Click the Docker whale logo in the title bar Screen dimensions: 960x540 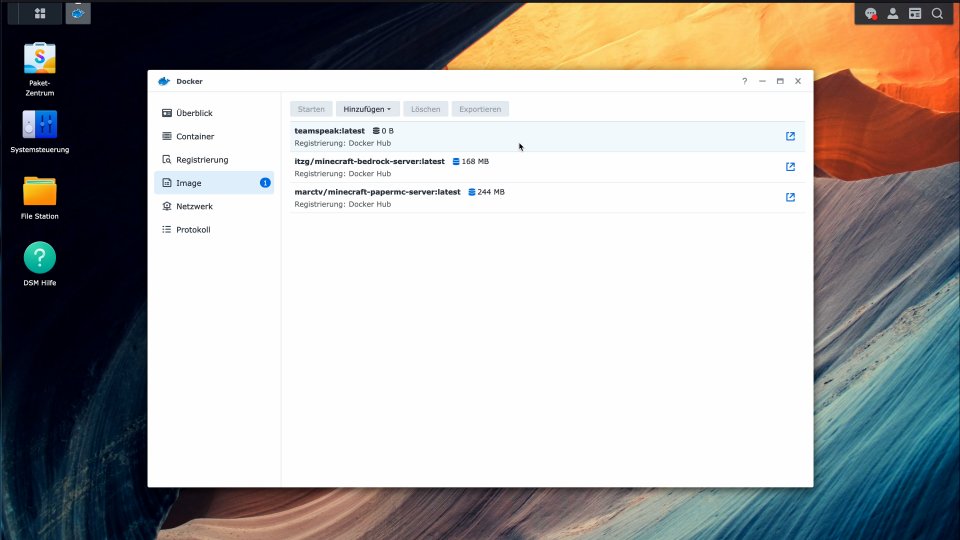pos(163,81)
